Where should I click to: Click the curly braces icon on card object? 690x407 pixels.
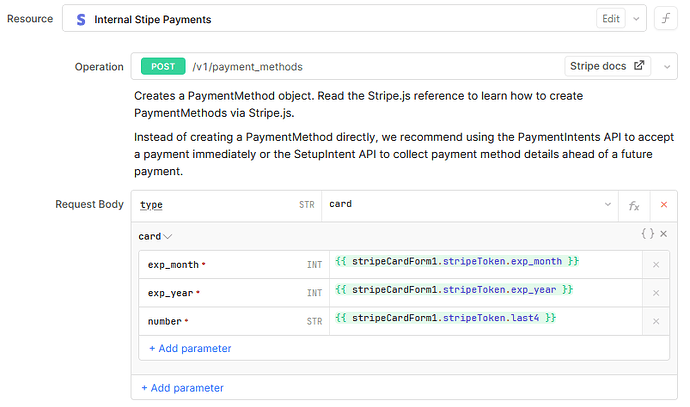click(647, 234)
